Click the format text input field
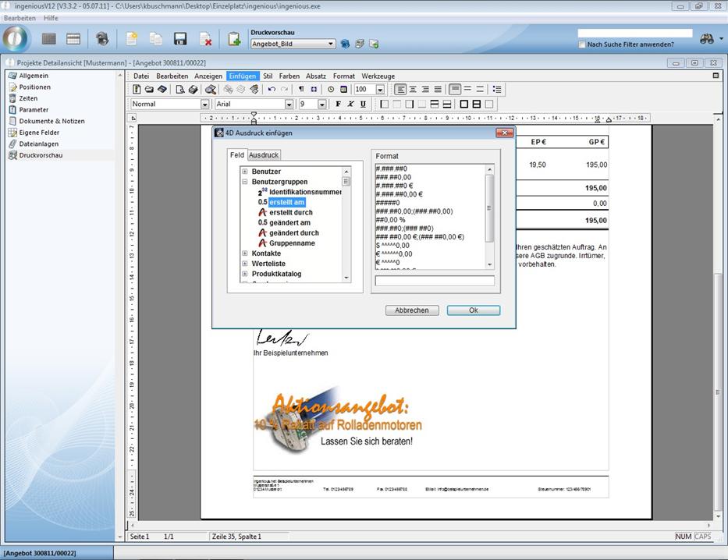 (x=435, y=281)
